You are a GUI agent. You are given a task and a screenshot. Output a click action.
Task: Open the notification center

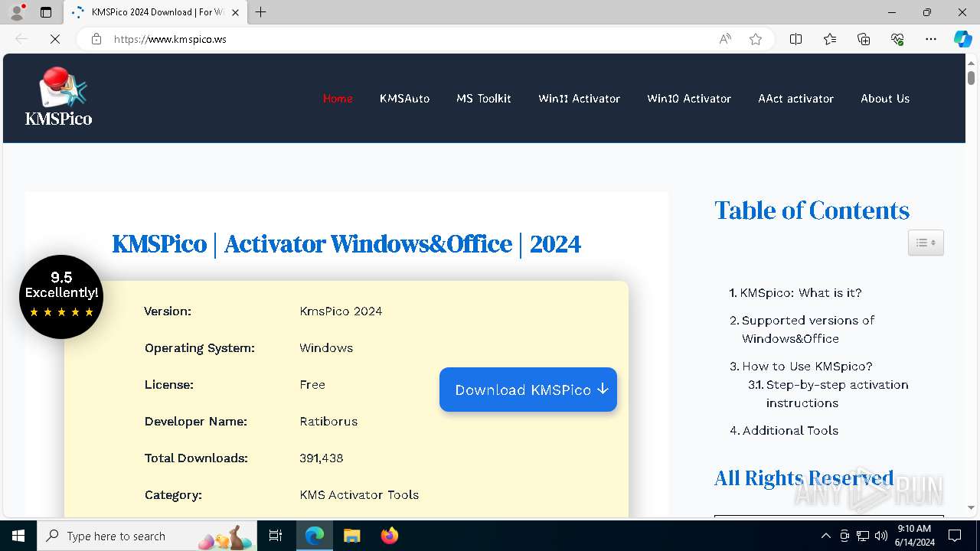[955, 536]
